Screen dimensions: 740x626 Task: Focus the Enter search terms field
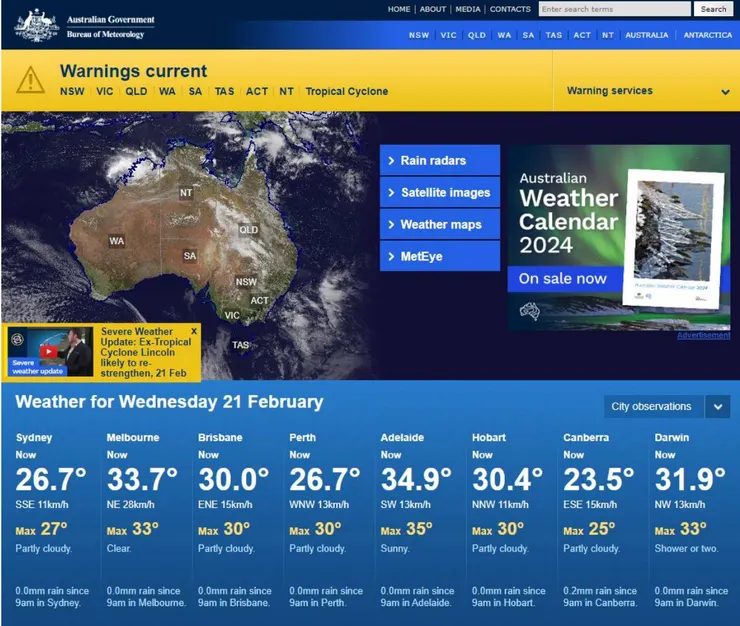(x=614, y=9)
